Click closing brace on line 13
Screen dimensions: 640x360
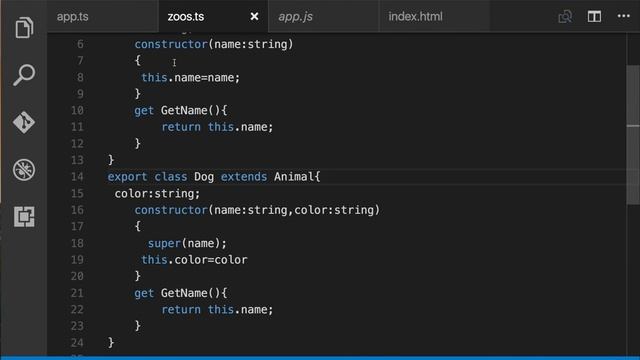111,160
